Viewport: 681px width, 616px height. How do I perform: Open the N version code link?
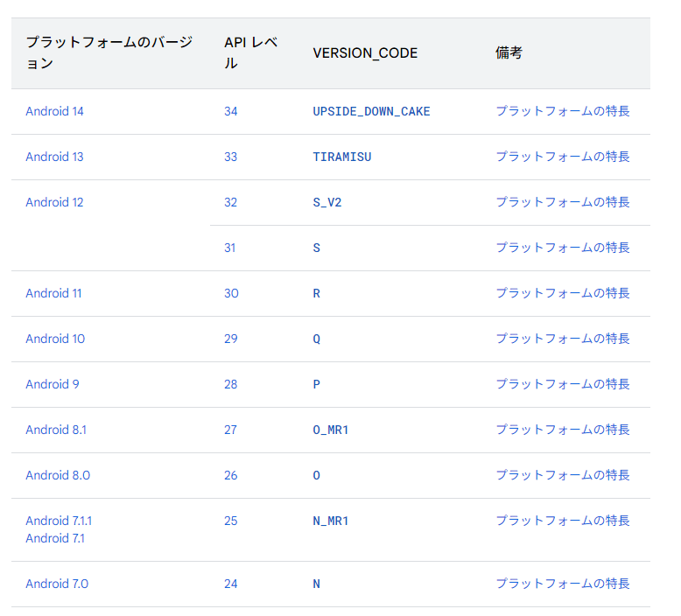tap(317, 584)
